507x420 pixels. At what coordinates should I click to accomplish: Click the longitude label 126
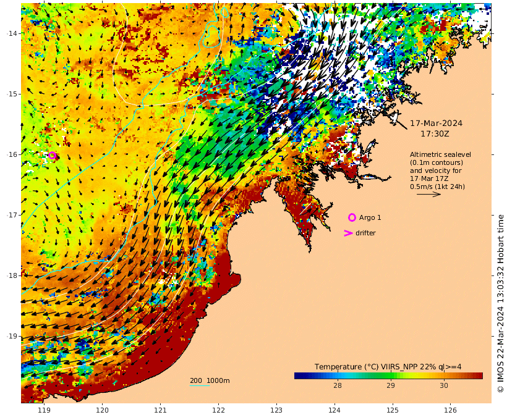[450, 410]
